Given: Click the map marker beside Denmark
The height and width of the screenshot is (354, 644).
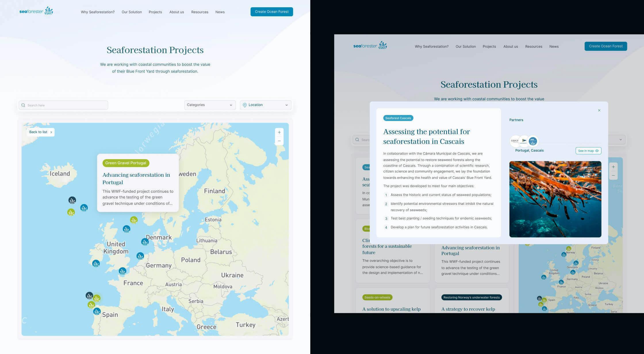Looking at the screenshot, I should click(145, 242).
